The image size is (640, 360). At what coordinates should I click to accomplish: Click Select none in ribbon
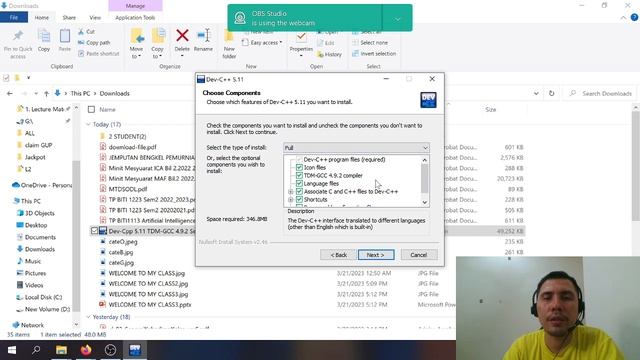click(370, 42)
